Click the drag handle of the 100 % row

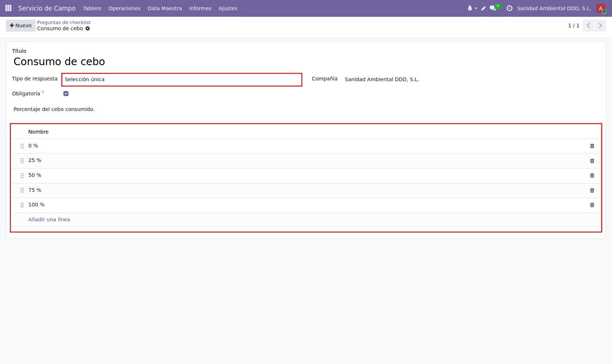pos(22,205)
